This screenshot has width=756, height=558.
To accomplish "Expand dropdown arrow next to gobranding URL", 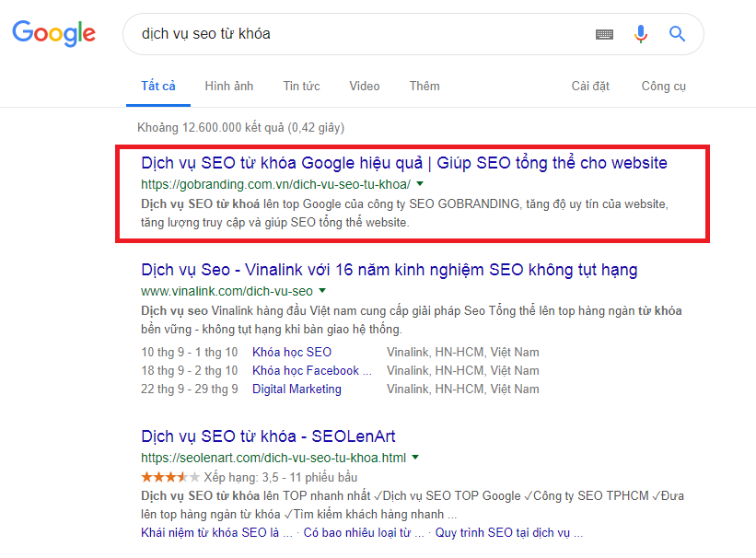I will point(420,184).
